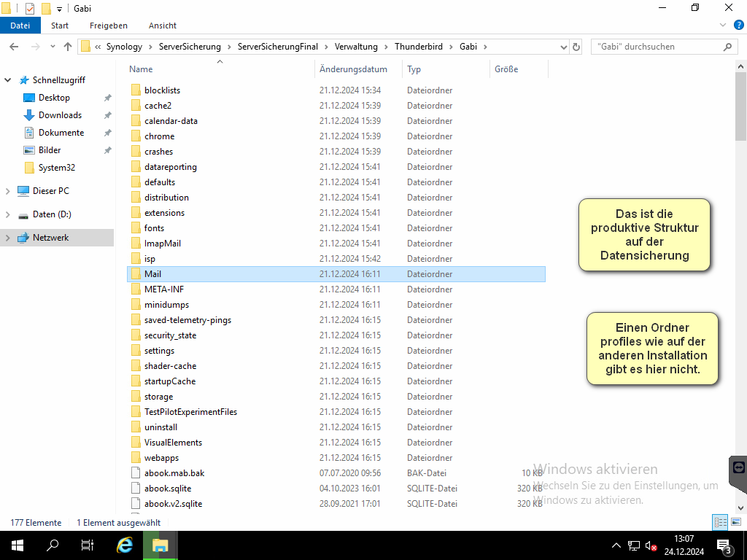Click folder name TestPilotExperimentFiles
Image resolution: width=747 pixels, height=560 pixels.
(190, 412)
